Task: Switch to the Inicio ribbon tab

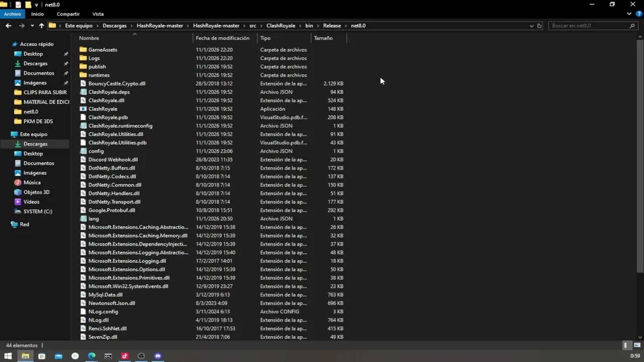Action: (37, 14)
